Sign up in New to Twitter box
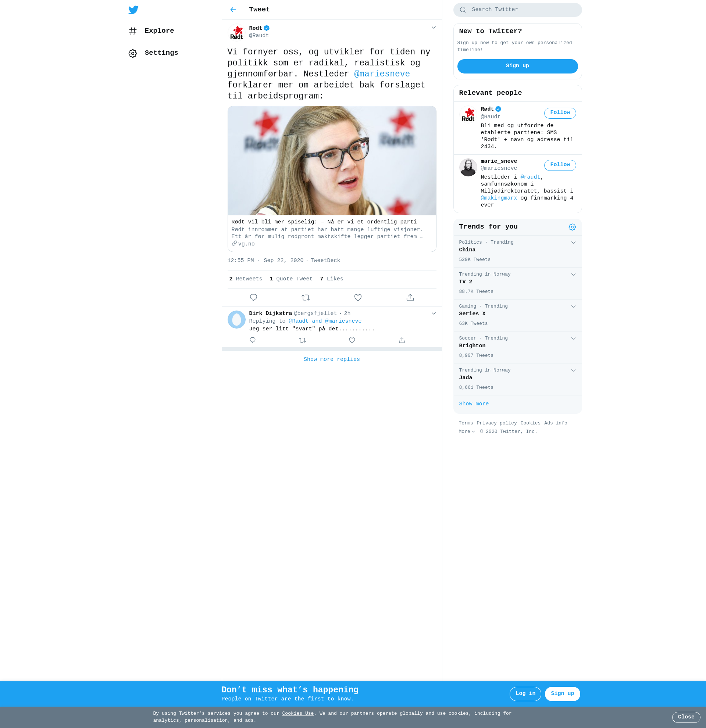 click(x=518, y=66)
